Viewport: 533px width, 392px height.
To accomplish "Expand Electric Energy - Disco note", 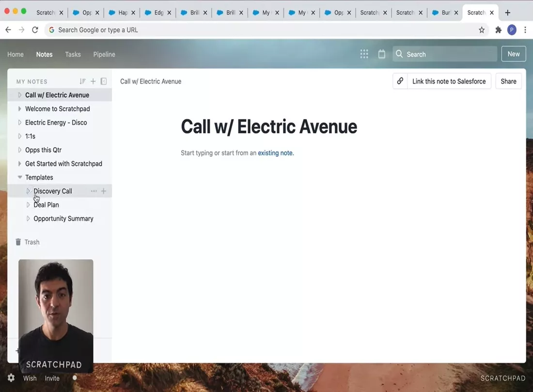I will (19, 122).
